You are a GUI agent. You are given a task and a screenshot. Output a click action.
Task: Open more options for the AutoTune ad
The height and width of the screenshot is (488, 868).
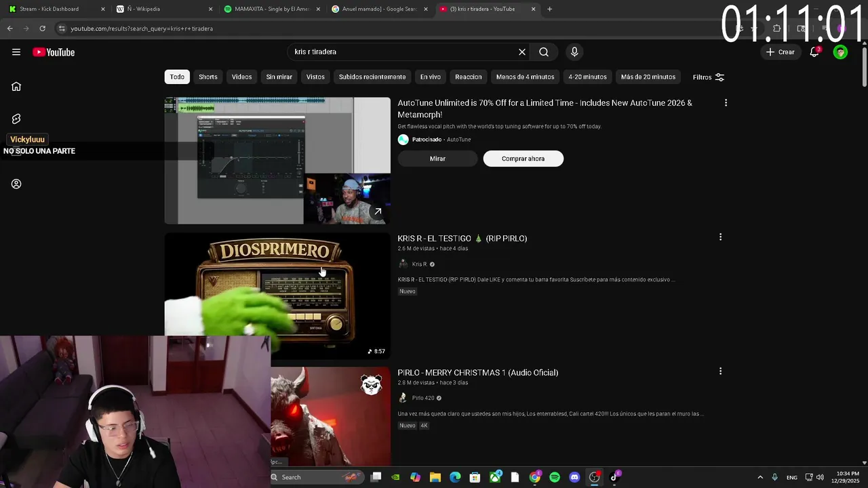[x=726, y=103]
